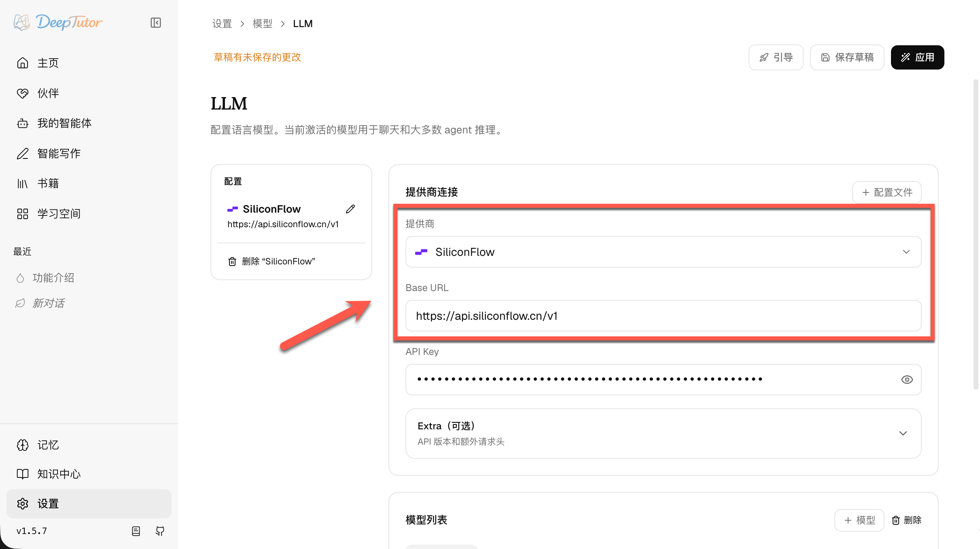The width and height of the screenshot is (980, 549).
Task: Select 设置 in the sidebar
Action: click(x=89, y=504)
